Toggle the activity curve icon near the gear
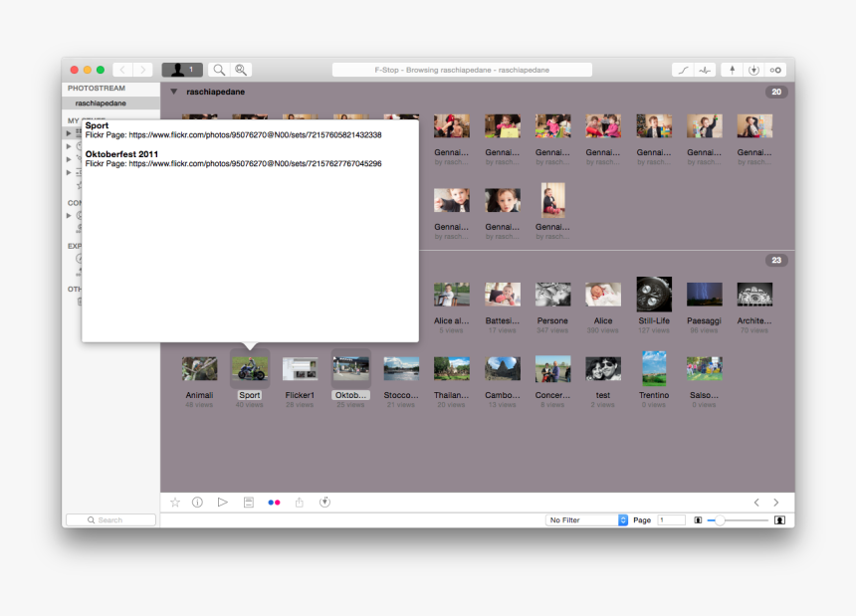Viewport: 856px width, 616px height. point(704,70)
